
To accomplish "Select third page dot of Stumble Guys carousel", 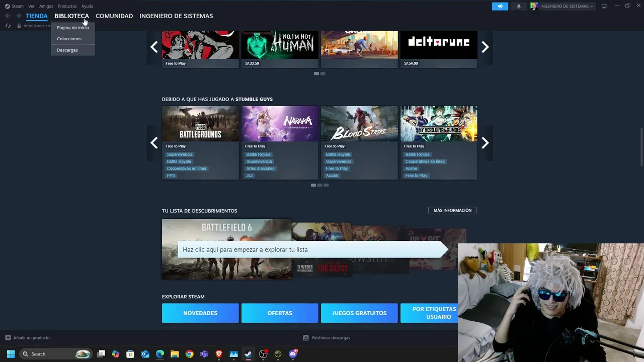I will (x=326, y=185).
